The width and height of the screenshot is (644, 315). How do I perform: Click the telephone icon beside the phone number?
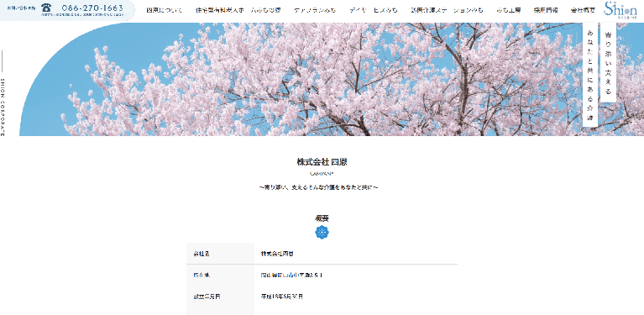point(46,7)
